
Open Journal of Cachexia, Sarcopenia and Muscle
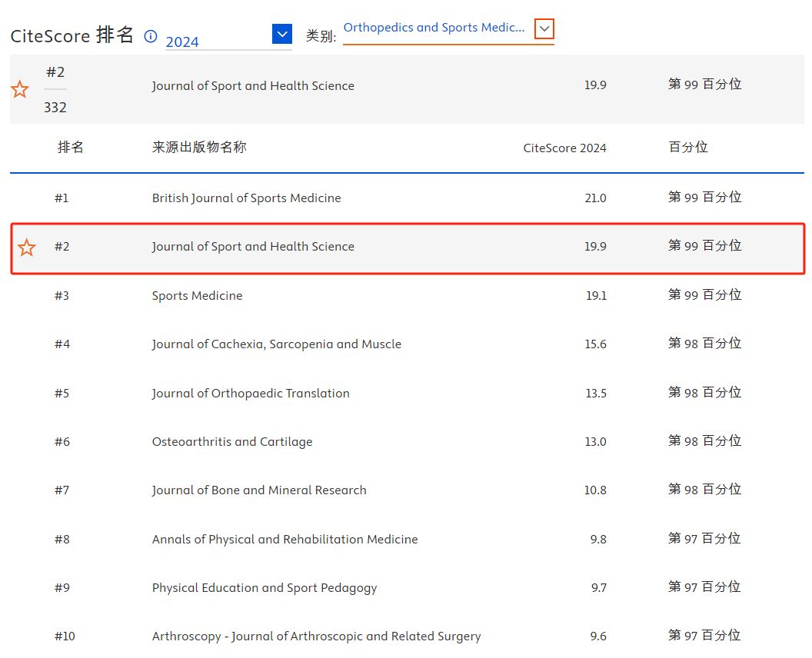pyautogui.click(x=276, y=344)
